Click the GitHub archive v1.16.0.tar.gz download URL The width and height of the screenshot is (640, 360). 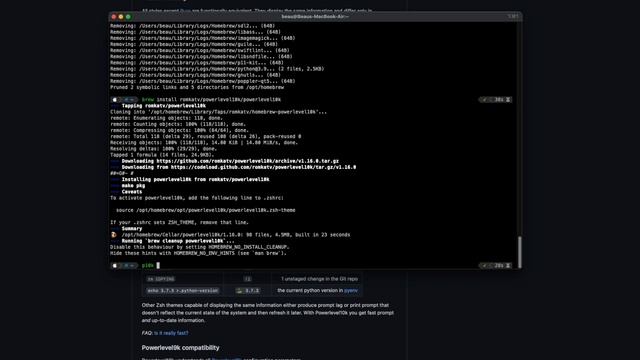pos(247,161)
